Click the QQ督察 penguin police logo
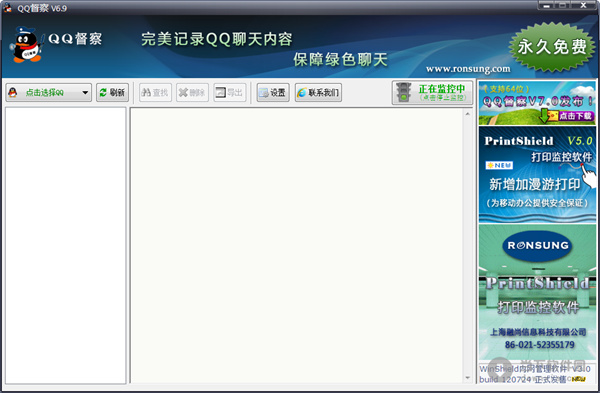Image resolution: width=600 pixels, height=393 pixels. click(26, 44)
